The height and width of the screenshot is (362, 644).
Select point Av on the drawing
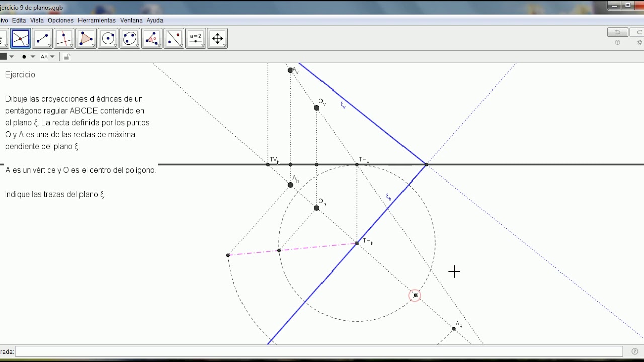tap(290, 70)
